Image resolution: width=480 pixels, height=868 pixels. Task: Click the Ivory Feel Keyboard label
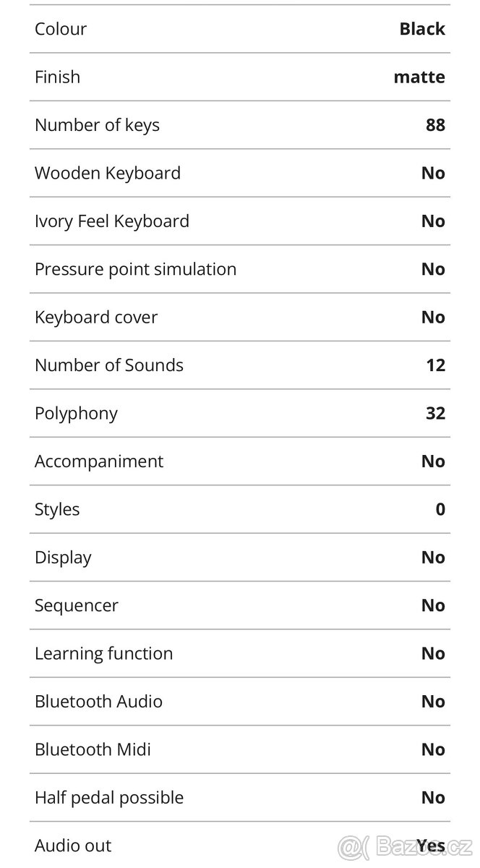tap(112, 221)
